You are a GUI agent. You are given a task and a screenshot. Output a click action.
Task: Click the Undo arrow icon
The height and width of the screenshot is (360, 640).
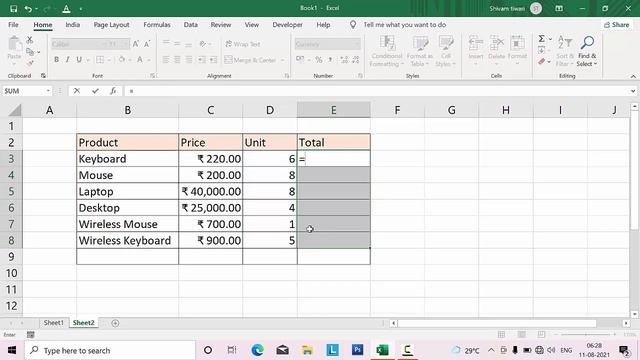(28, 9)
